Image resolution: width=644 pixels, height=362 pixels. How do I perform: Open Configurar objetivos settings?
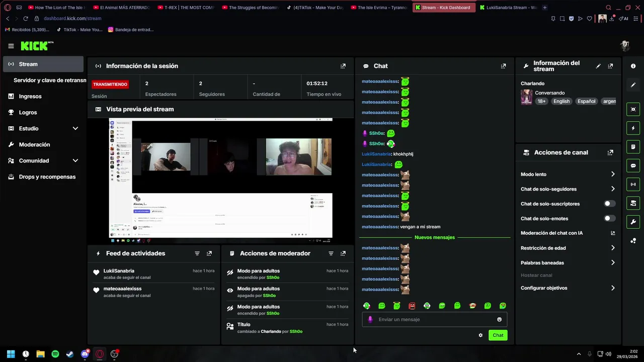click(568, 288)
